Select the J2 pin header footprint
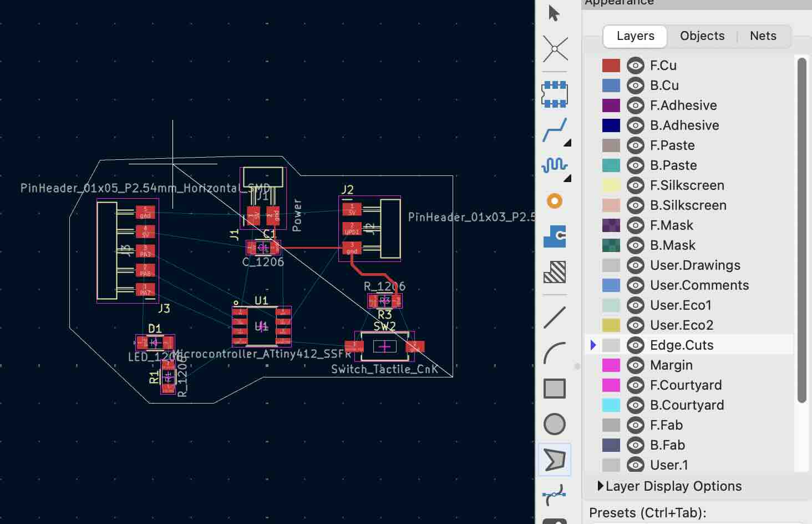 (369, 228)
